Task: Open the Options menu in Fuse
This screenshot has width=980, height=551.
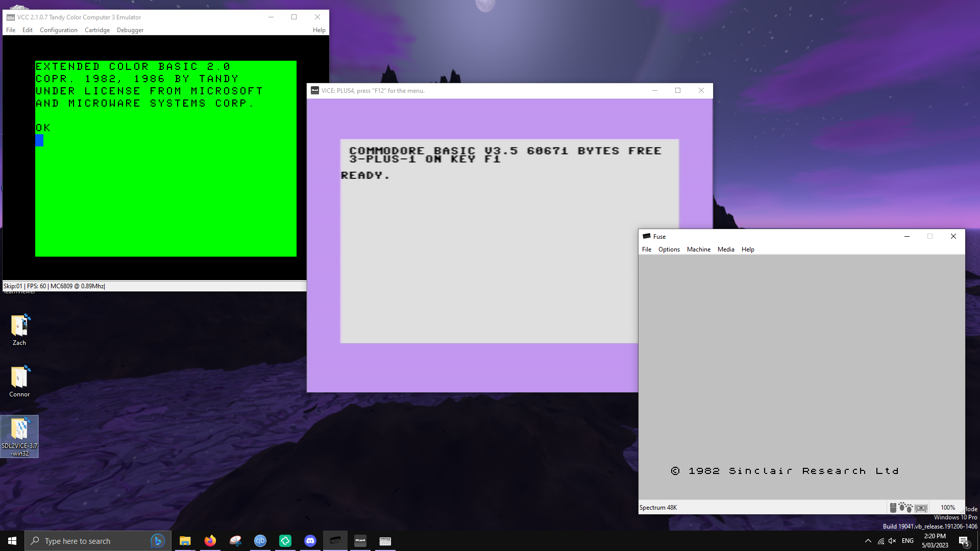Action: (669, 249)
